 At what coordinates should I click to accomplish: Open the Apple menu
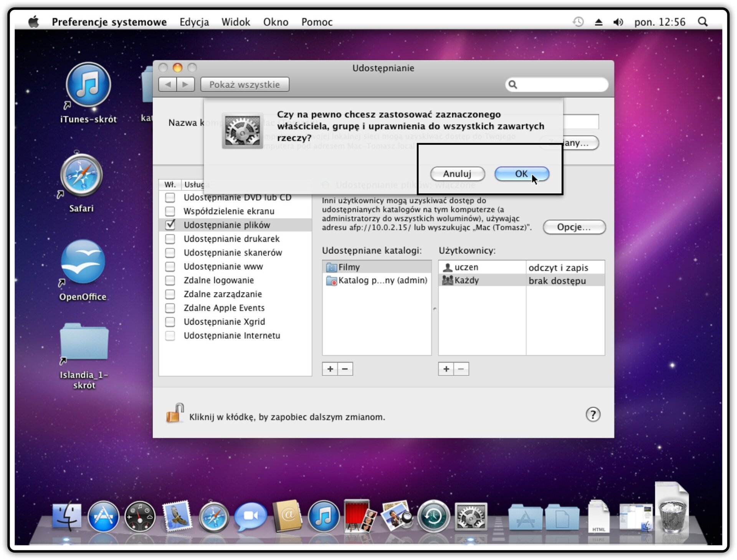[x=34, y=22]
